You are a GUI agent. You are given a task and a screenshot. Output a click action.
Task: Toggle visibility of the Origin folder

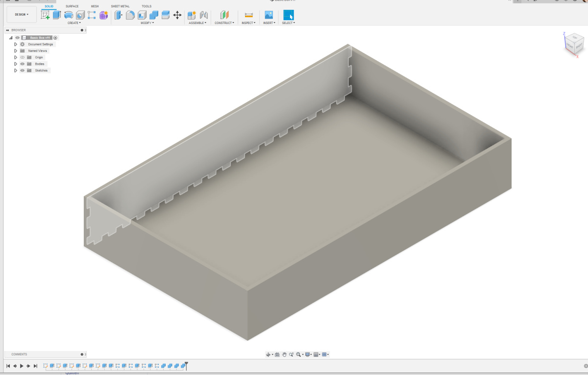22,57
